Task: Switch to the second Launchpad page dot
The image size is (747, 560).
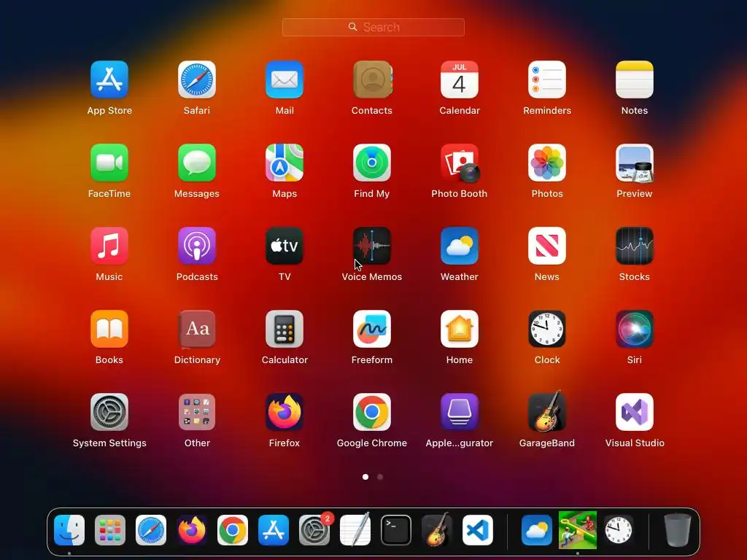Action: [380, 477]
